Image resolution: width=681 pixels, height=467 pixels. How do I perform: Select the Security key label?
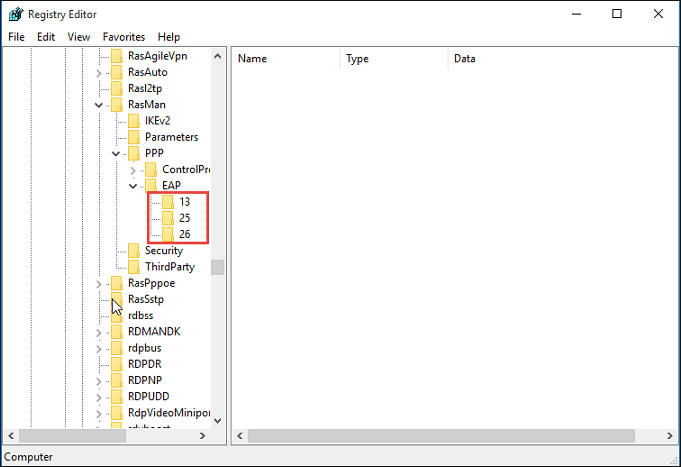pyautogui.click(x=164, y=251)
